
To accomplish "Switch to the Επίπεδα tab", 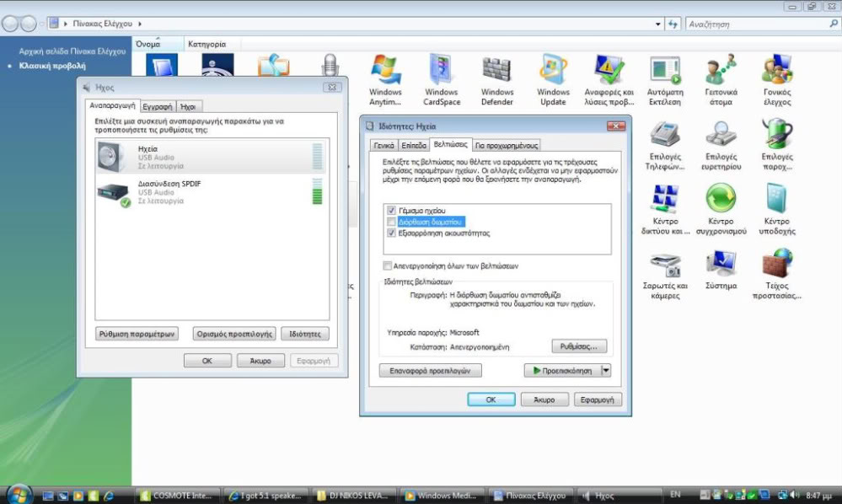I will tap(413, 145).
